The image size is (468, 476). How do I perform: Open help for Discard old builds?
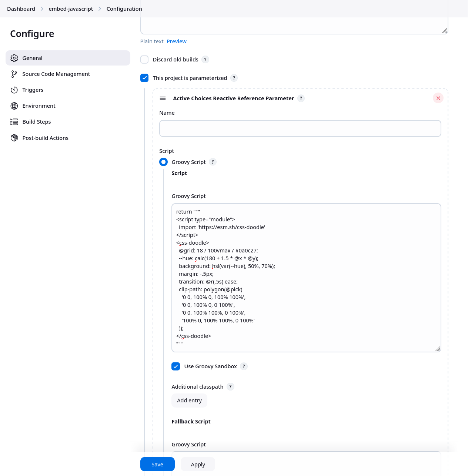click(205, 60)
